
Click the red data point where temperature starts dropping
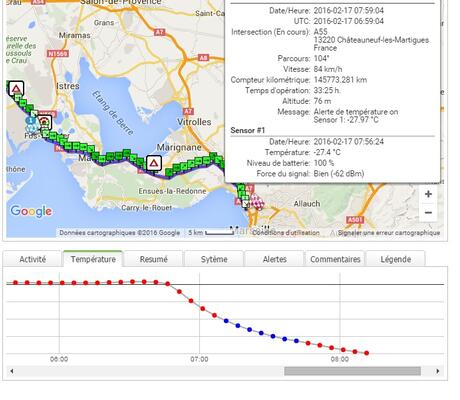coord(168,284)
